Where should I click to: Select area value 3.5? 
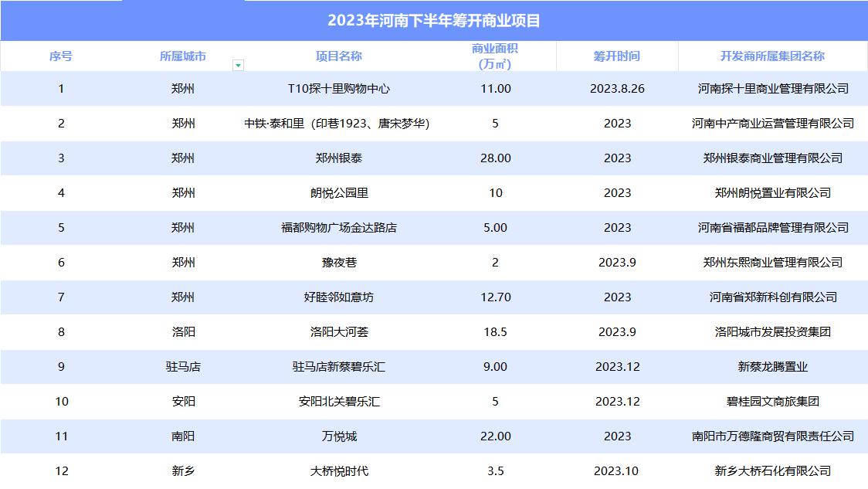click(x=496, y=471)
